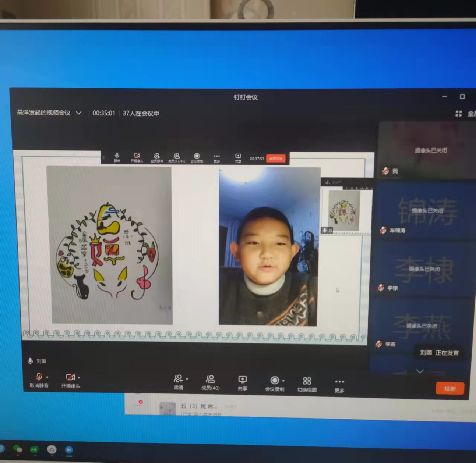Viewport: 476px width, 463px height.
Task: Expand the meeting title dropdown chevron
Action: pyautogui.click(x=78, y=113)
